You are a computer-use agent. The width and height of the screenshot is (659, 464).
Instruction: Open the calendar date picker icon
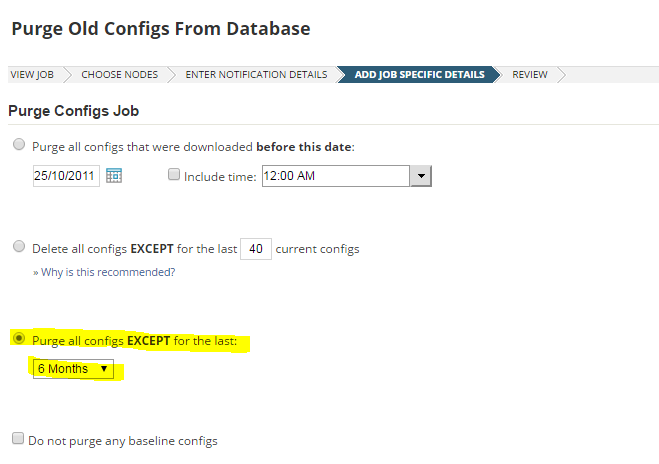pos(114,175)
